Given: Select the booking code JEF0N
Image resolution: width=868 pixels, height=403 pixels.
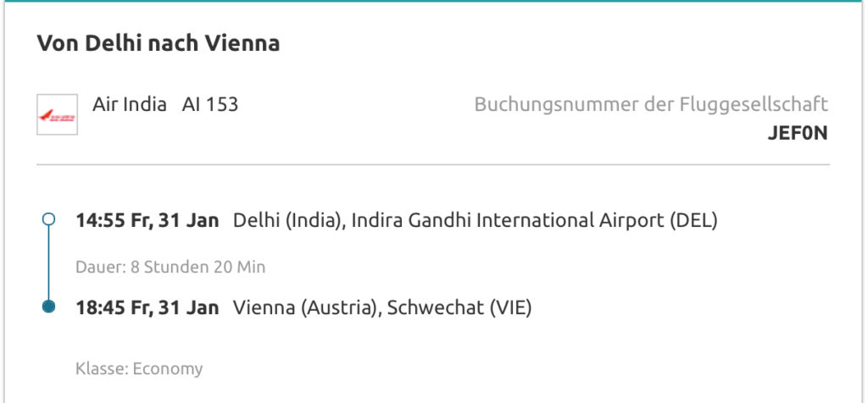Looking at the screenshot, I should (796, 133).
